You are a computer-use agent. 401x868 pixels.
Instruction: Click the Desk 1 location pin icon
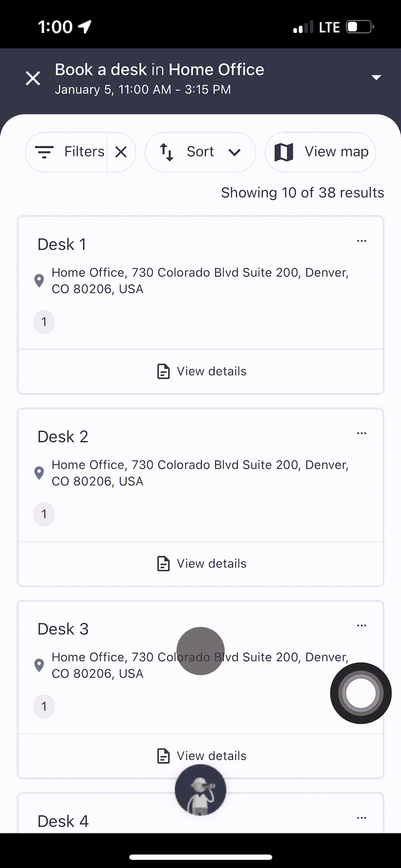[39, 281]
